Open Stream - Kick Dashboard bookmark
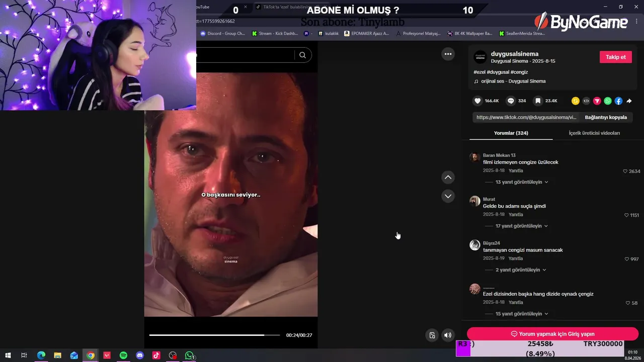Image resolution: width=644 pixels, height=362 pixels. coord(275,34)
